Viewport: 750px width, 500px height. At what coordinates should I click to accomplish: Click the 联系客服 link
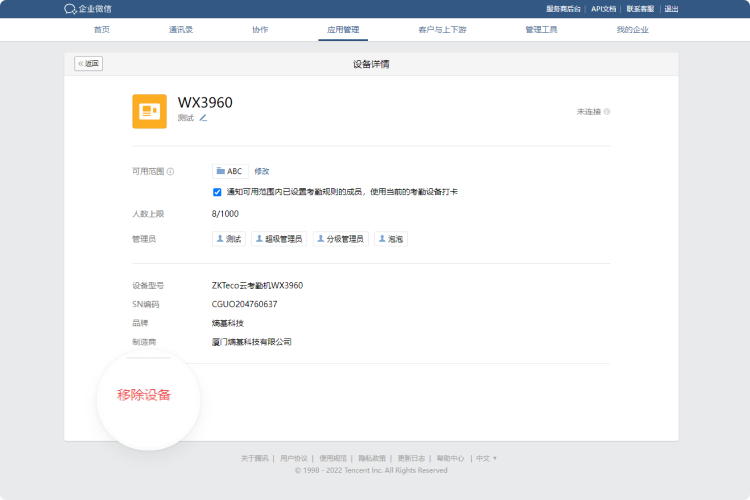[640, 9]
